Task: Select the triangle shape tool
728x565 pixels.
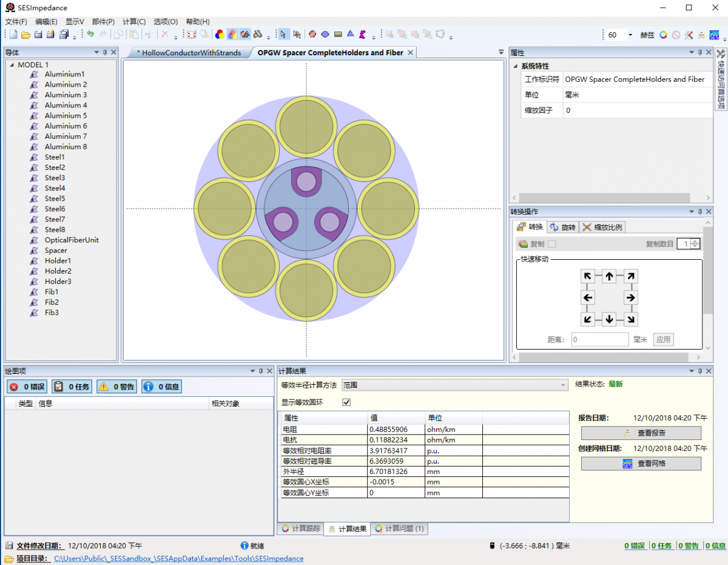Action: pyautogui.click(x=350, y=35)
